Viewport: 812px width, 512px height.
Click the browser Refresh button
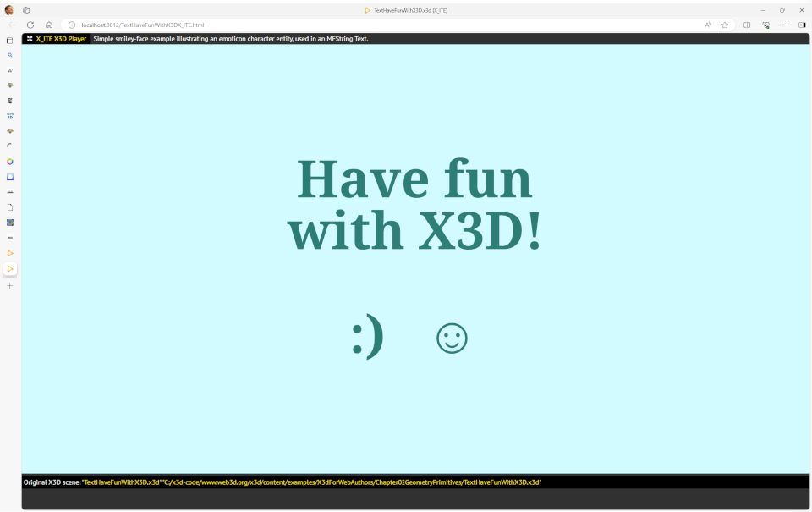(x=30, y=25)
